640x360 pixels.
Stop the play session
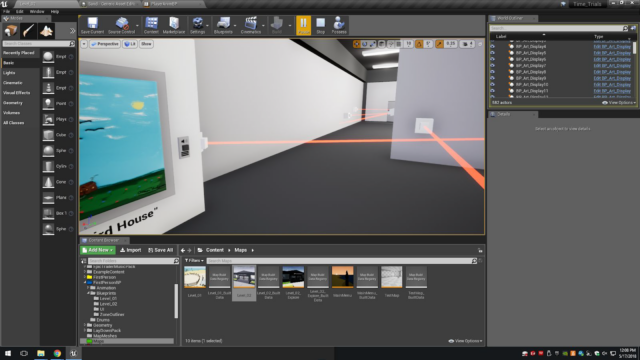pyautogui.click(x=320, y=25)
